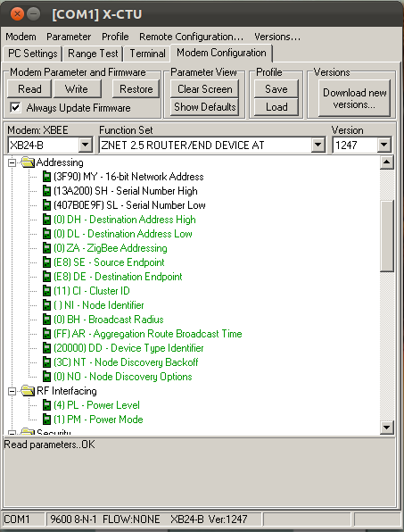Click the DL Destination Address Low icon

[x=46, y=234]
